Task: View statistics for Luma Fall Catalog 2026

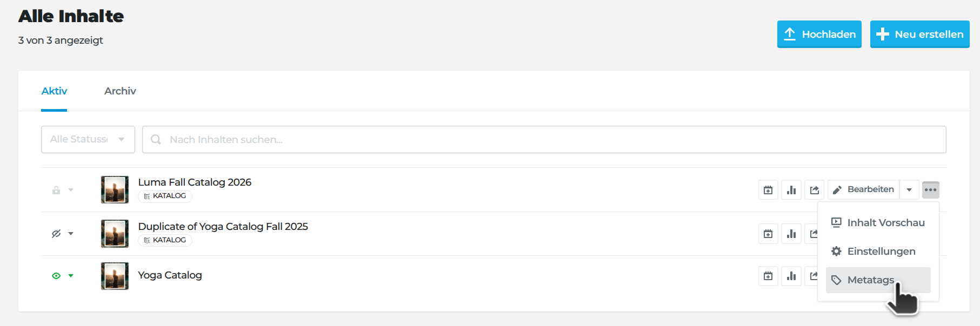Action: (x=791, y=190)
